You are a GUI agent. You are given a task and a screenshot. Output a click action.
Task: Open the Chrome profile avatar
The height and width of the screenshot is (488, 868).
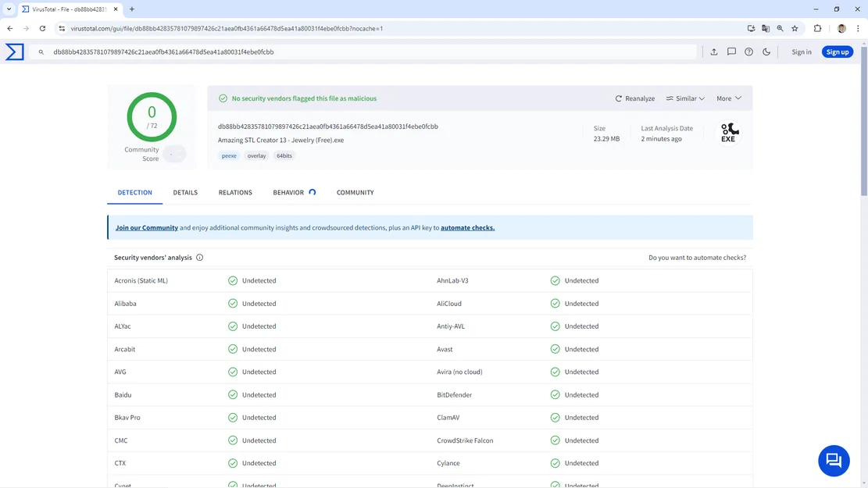[841, 28]
